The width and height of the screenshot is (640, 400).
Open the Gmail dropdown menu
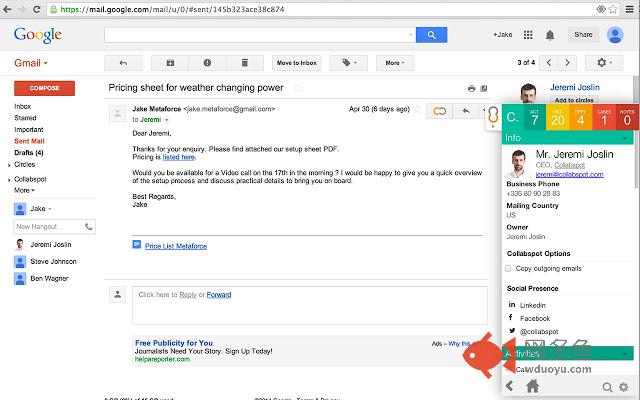point(31,63)
